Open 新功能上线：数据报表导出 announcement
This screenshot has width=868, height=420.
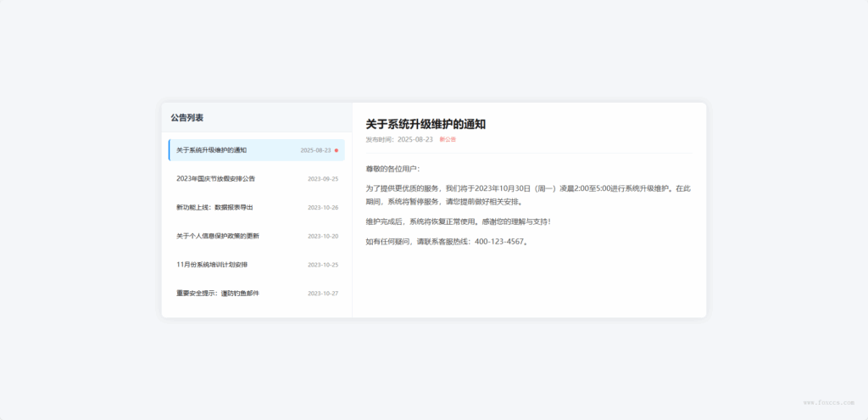[214, 207]
